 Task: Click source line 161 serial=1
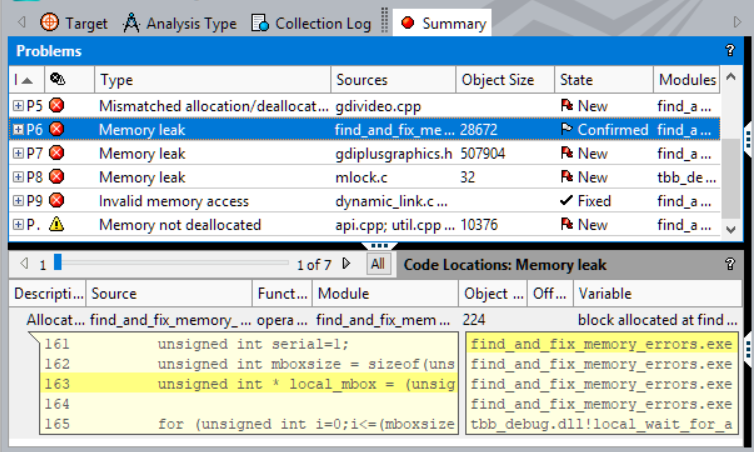point(249,344)
